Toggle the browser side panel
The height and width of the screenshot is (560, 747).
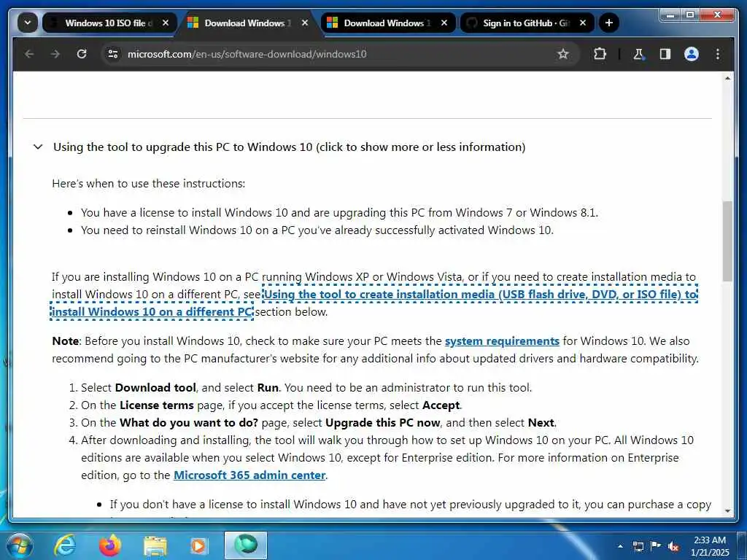[665, 54]
